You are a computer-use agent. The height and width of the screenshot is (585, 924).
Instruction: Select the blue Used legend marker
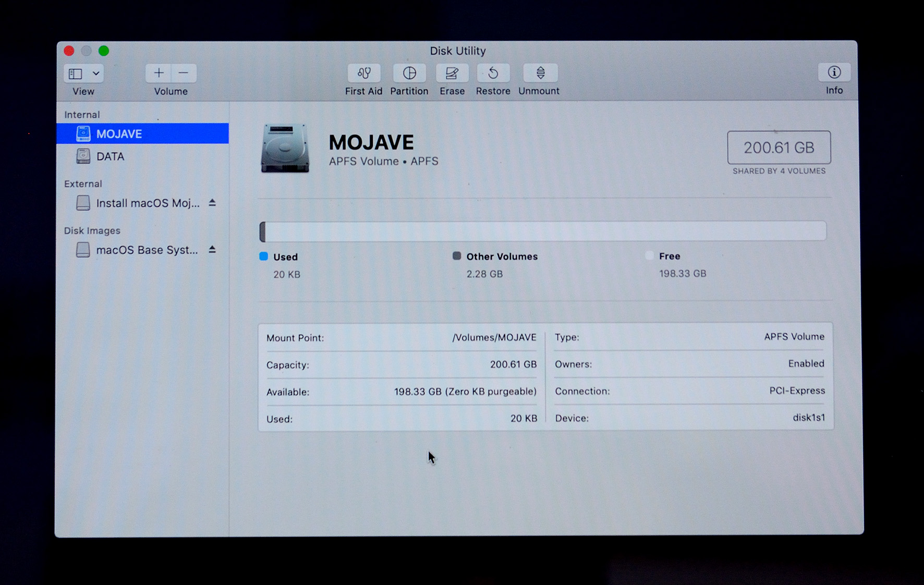tap(263, 256)
